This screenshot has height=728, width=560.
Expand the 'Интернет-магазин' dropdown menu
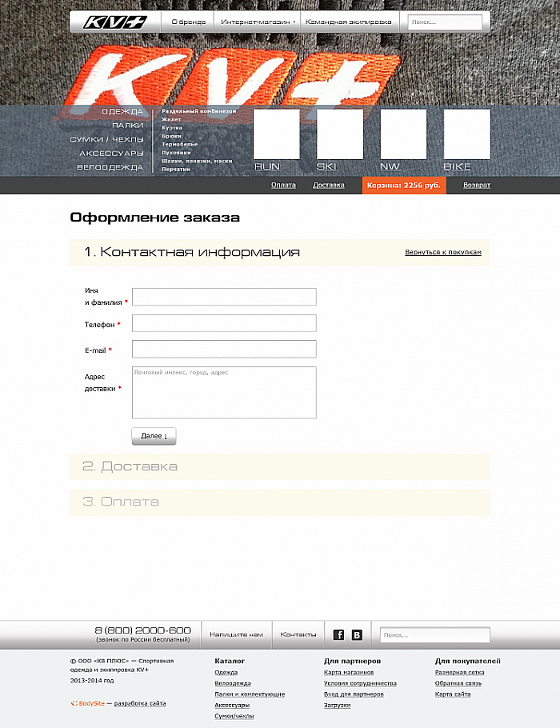pyautogui.click(x=258, y=22)
